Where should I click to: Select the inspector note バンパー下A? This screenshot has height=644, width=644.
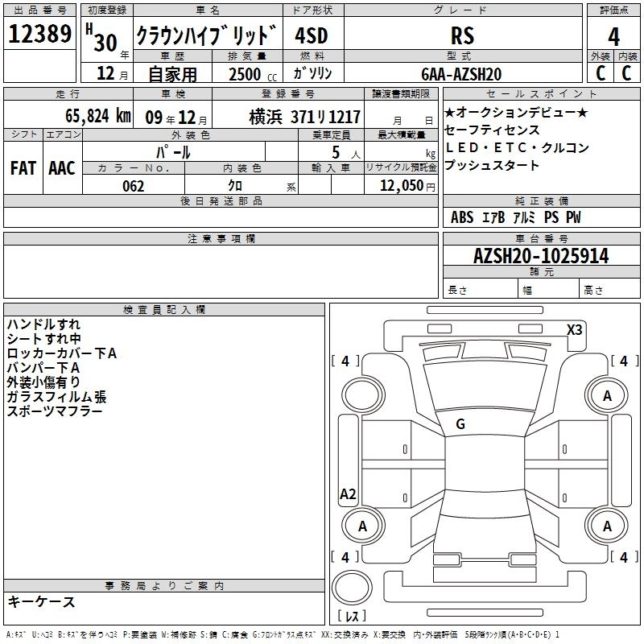click(43, 368)
